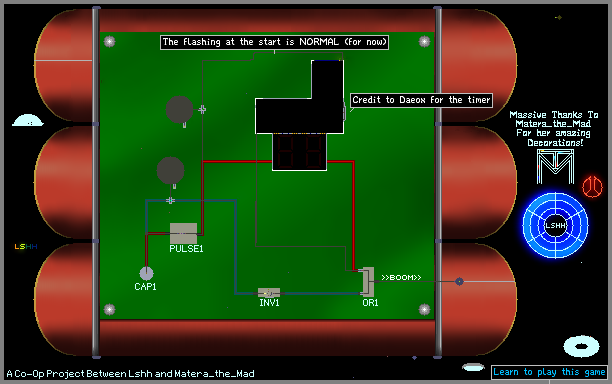Screen dimensions: 612x384
Task: Click the black timer chip housing
Action: 300,98
